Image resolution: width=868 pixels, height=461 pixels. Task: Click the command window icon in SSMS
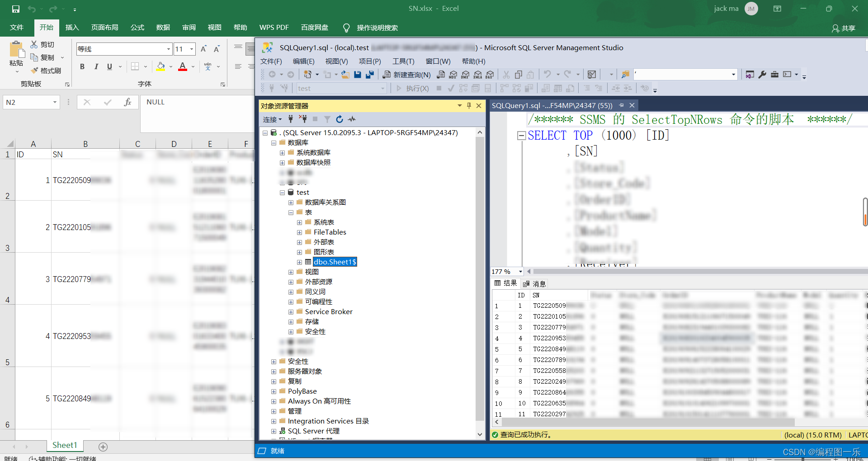point(787,75)
